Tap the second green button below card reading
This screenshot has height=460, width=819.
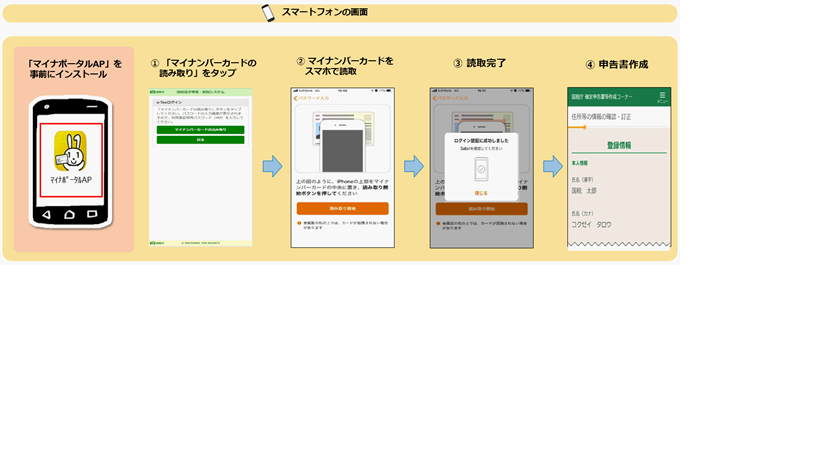200,140
